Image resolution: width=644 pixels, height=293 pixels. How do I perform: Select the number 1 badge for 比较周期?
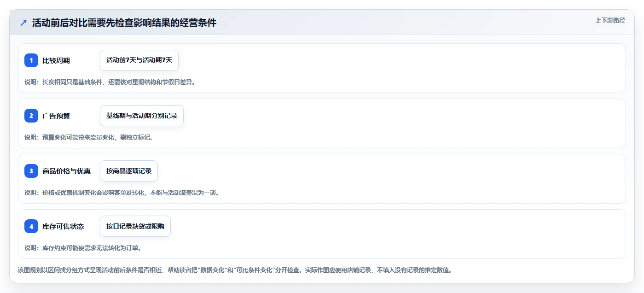pos(31,60)
